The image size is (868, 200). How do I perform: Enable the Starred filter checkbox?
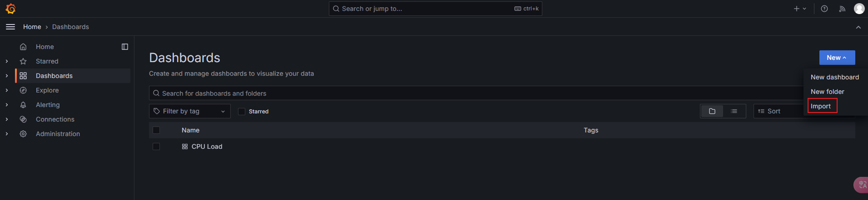(242, 112)
